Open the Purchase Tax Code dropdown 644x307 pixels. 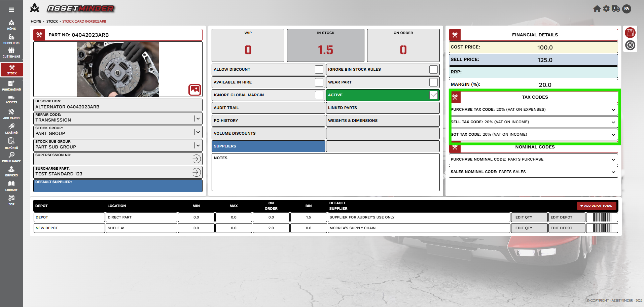[613, 110]
